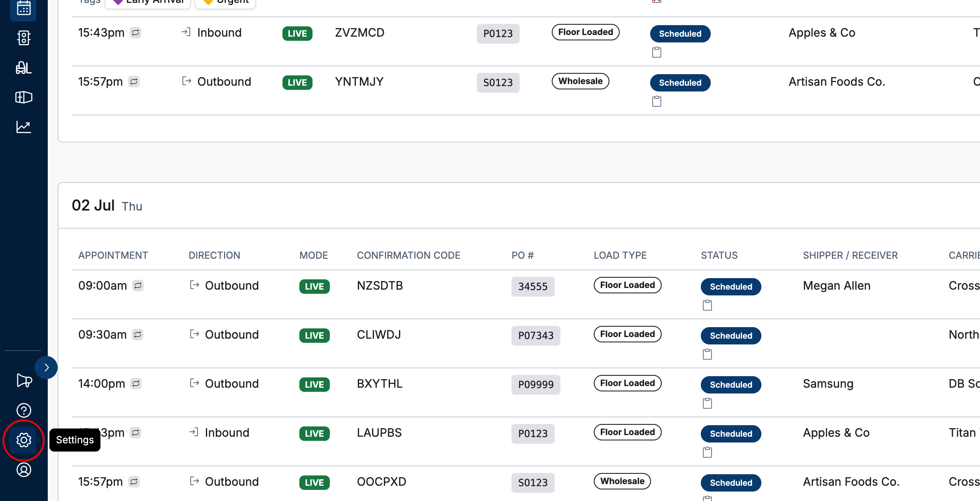Click PO number P09999

536,384
